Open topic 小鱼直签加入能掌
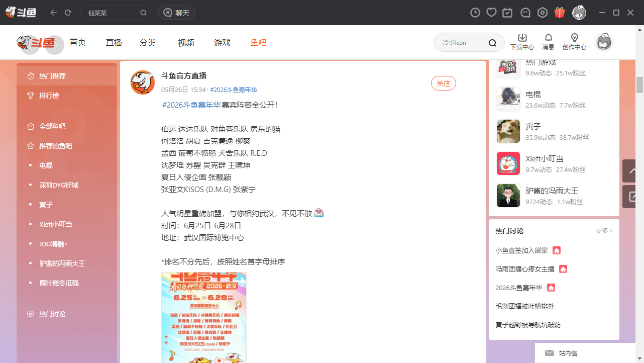Image resolution: width=644 pixels, height=363 pixels. point(521,250)
